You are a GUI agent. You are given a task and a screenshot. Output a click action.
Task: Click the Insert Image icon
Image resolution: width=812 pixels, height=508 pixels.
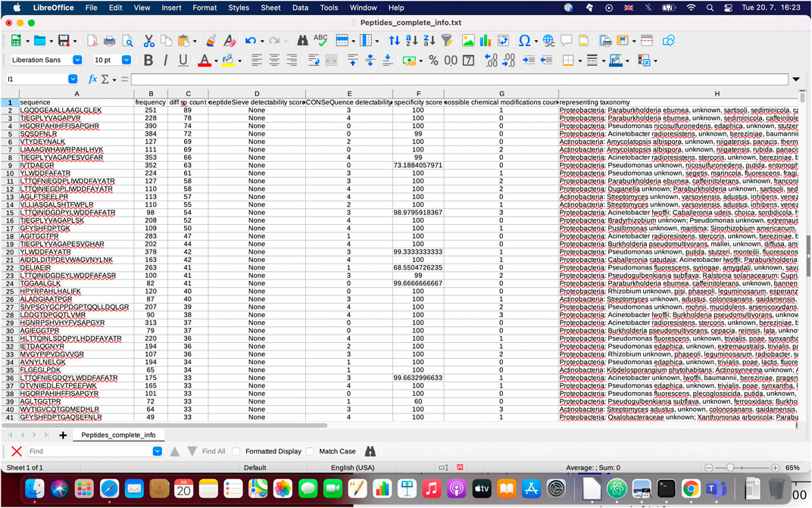468,41
